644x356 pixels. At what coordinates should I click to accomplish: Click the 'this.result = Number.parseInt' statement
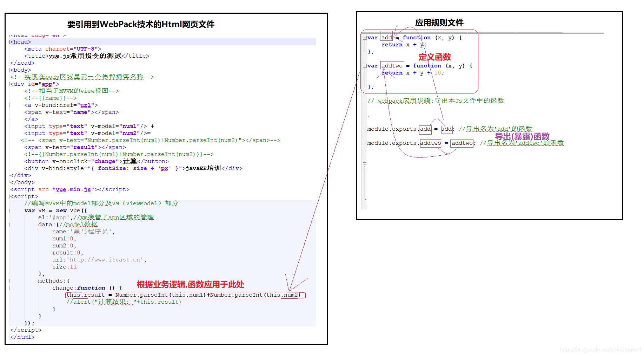[184, 295]
